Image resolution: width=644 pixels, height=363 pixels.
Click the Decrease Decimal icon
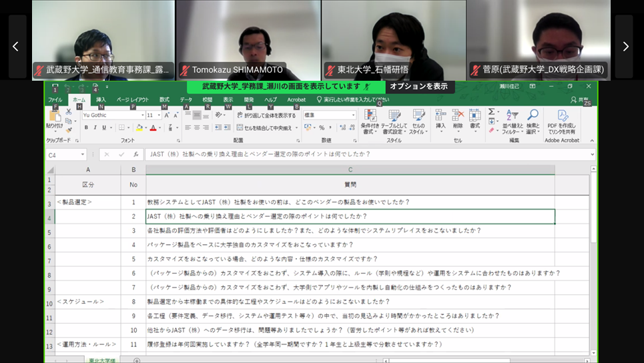[x=352, y=127]
